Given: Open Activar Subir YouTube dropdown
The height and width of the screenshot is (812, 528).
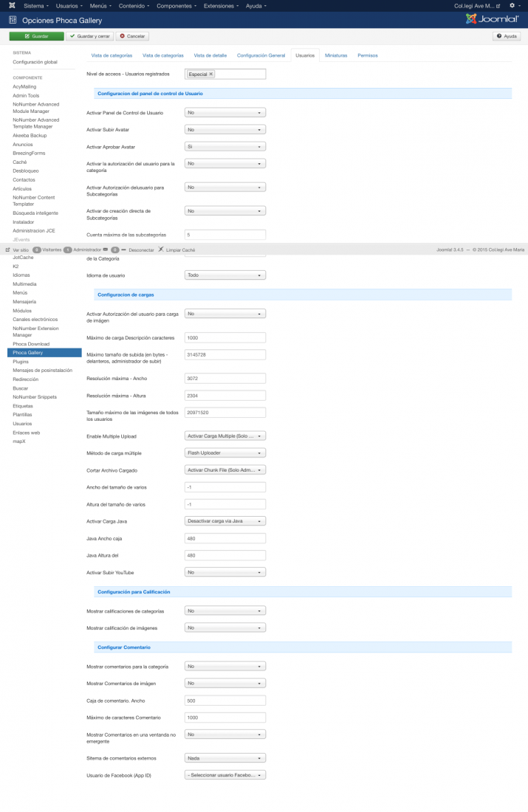Looking at the screenshot, I should click(225, 572).
